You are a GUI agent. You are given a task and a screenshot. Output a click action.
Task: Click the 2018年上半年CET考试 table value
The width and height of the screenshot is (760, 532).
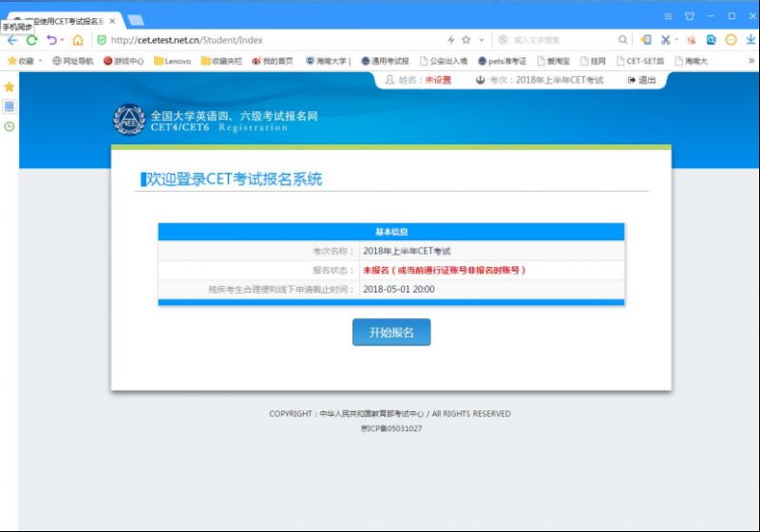pyautogui.click(x=407, y=251)
